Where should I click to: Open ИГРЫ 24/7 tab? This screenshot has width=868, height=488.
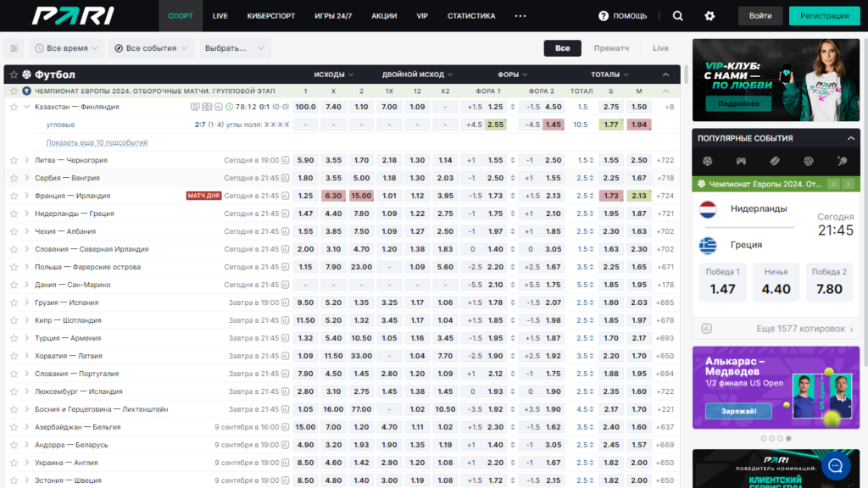pos(333,16)
